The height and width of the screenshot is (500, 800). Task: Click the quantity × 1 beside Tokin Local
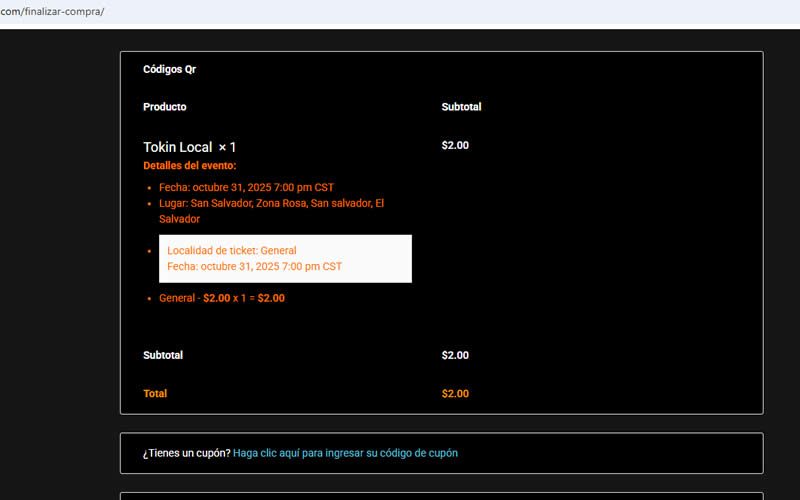tap(227, 147)
